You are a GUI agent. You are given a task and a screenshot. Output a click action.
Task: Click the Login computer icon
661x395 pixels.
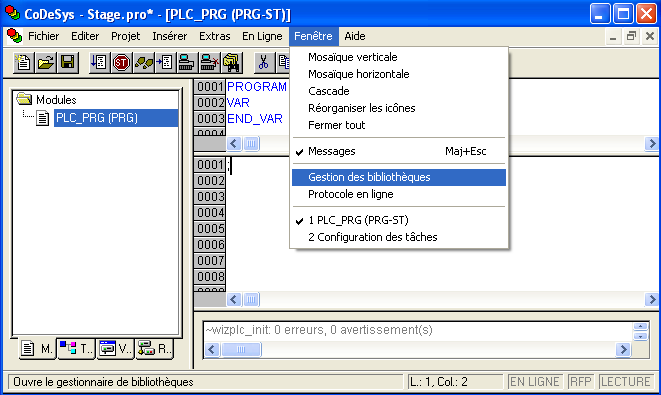[x=187, y=62]
